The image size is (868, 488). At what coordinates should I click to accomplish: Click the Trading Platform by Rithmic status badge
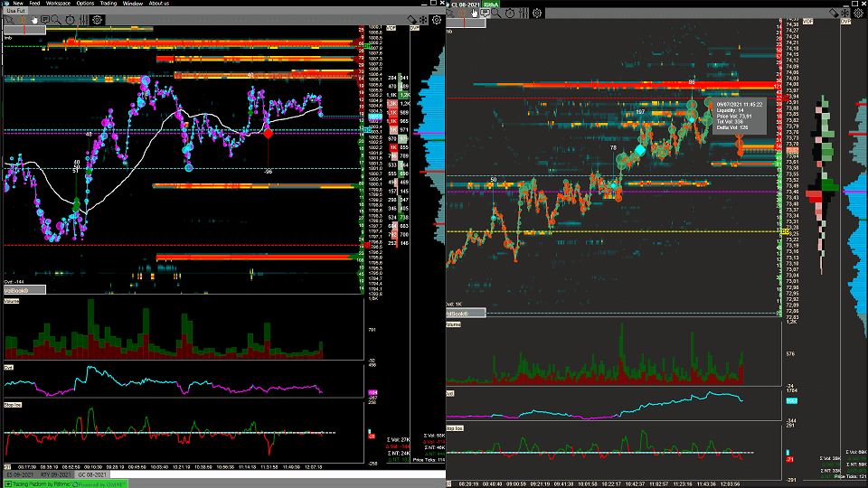pos(66,484)
